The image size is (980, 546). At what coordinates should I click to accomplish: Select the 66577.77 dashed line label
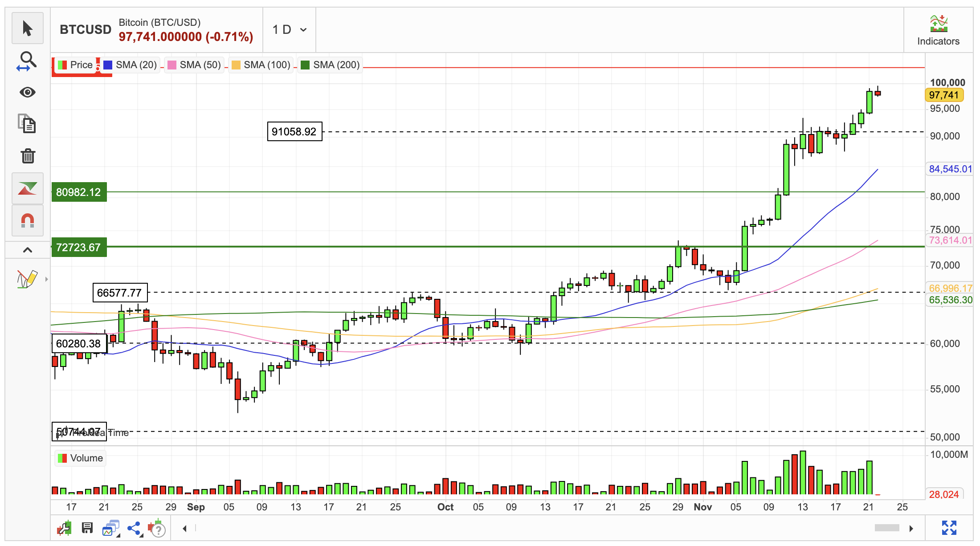[x=120, y=293]
